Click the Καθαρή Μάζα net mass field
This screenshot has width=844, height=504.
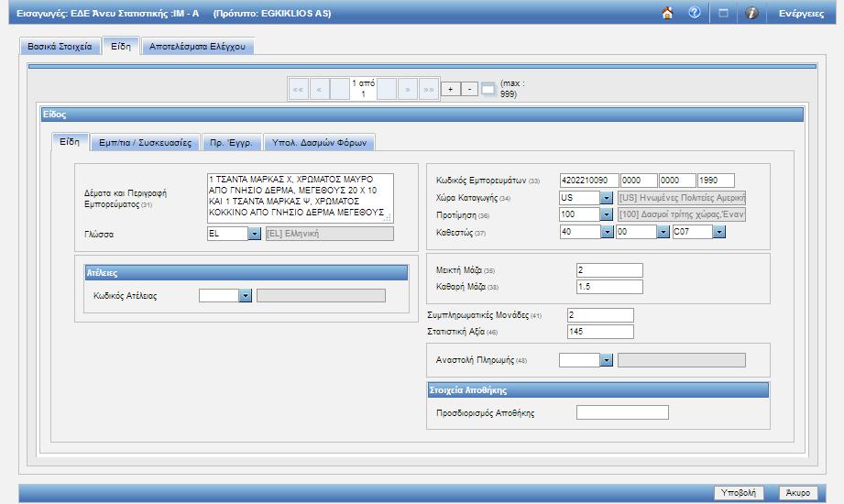[609, 287]
